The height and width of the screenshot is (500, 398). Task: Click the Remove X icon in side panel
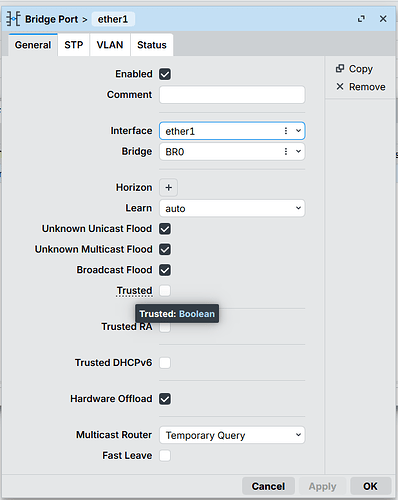tap(340, 87)
